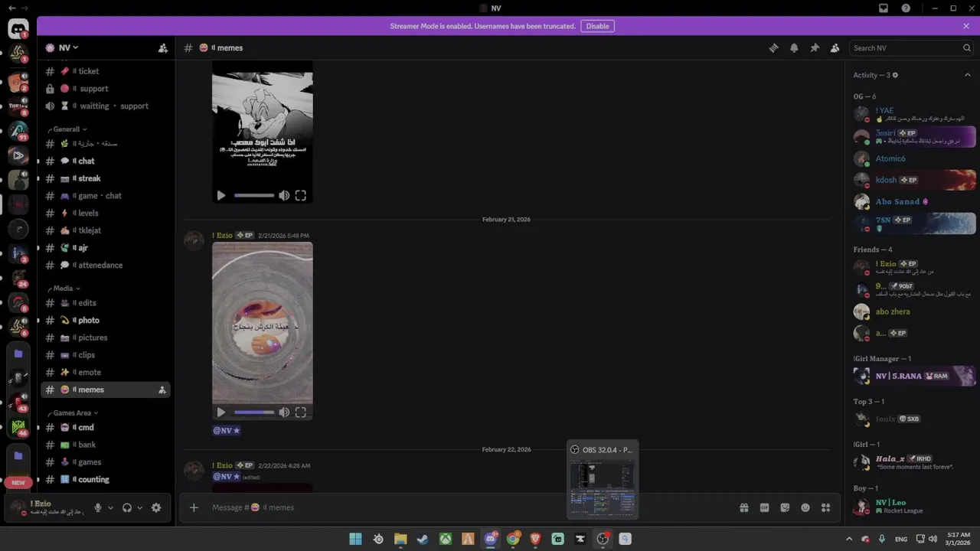This screenshot has width=980, height=551.
Task: Click the @NV mention under Feb 21 video
Action: click(227, 431)
